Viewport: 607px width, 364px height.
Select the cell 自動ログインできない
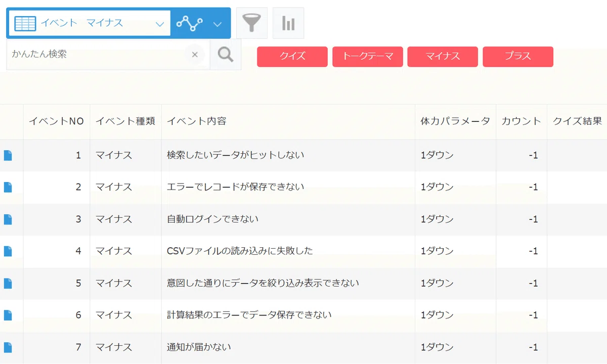(x=288, y=219)
